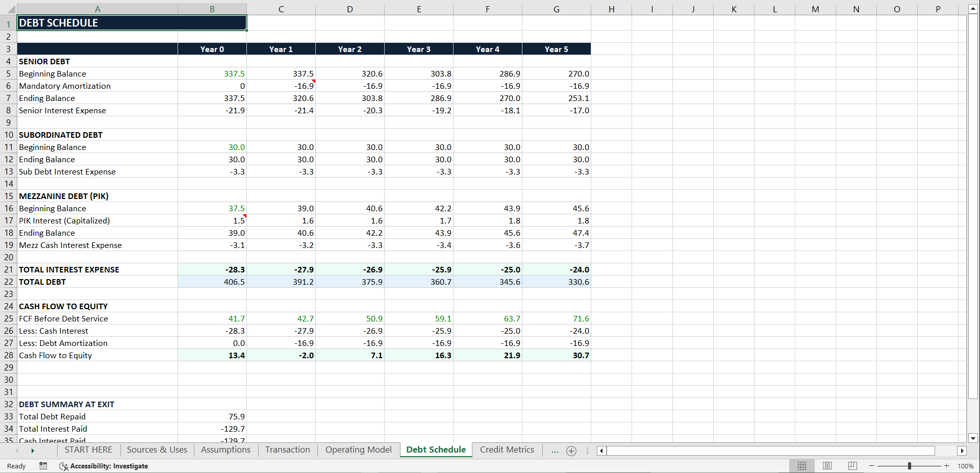Expand the PIK Interest cell comment indicator
980x473 pixels.
pos(244,216)
